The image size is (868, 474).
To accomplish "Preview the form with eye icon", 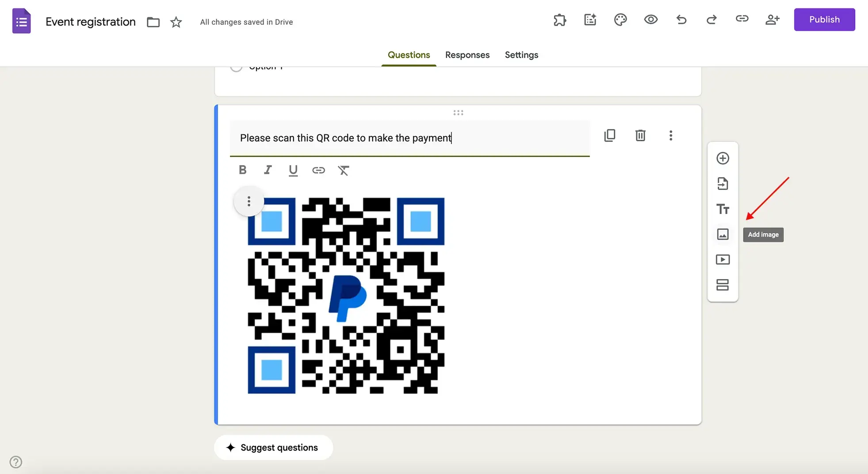I will (650, 19).
